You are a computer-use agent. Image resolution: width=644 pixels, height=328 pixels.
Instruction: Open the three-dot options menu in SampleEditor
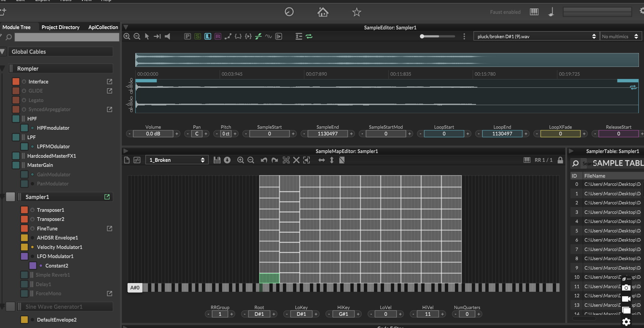[x=464, y=36]
